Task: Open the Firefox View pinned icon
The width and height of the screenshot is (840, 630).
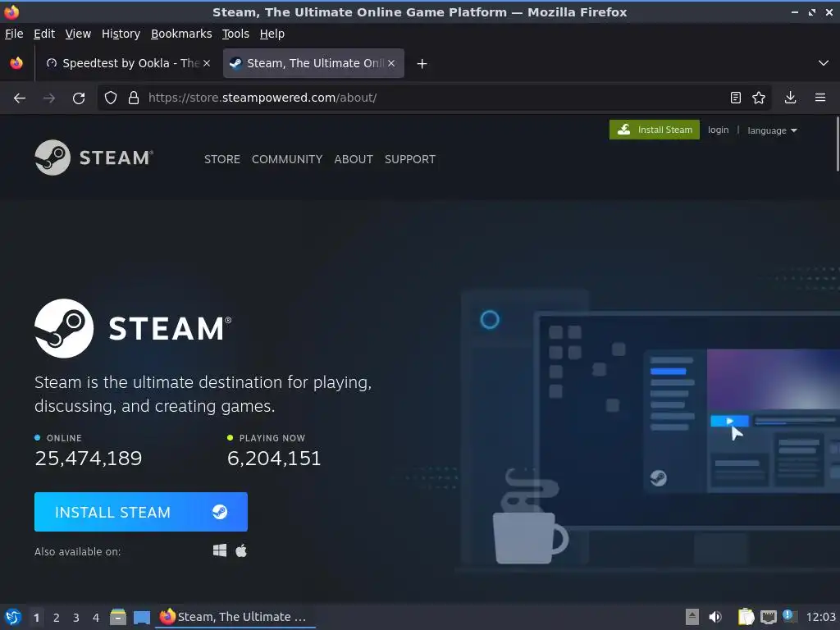Action: [x=16, y=63]
